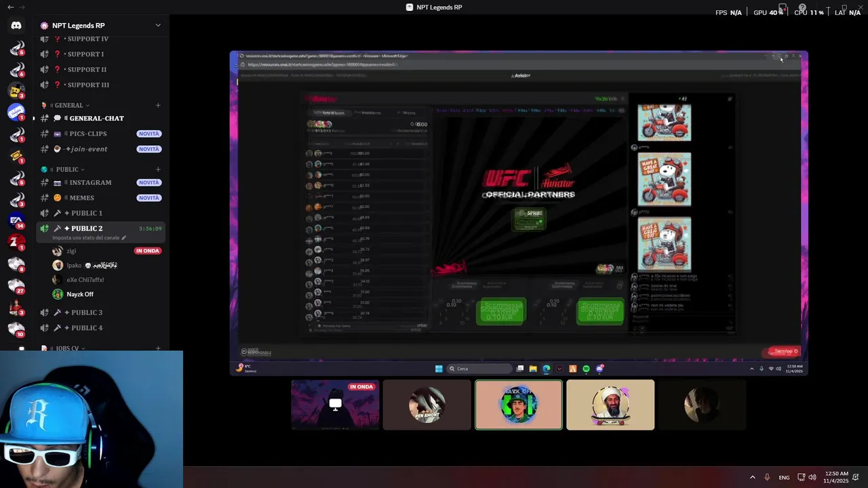Open the clock showing 12:50 AM
The width and height of the screenshot is (868, 488).
(836, 477)
